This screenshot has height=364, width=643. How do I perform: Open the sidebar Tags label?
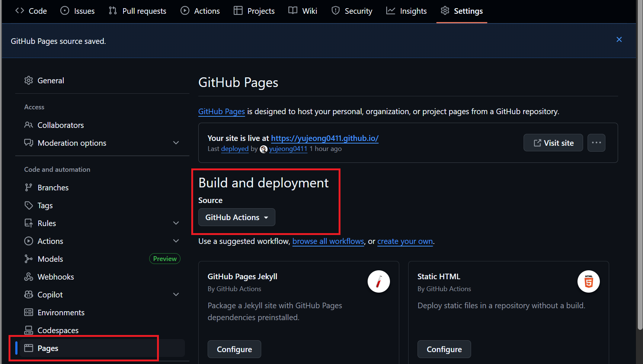tap(45, 206)
